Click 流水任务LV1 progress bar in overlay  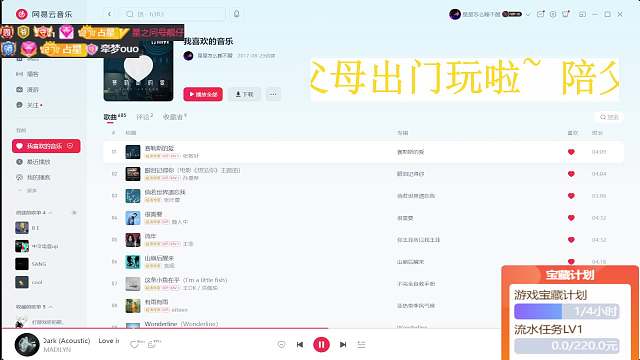coord(567,346)
